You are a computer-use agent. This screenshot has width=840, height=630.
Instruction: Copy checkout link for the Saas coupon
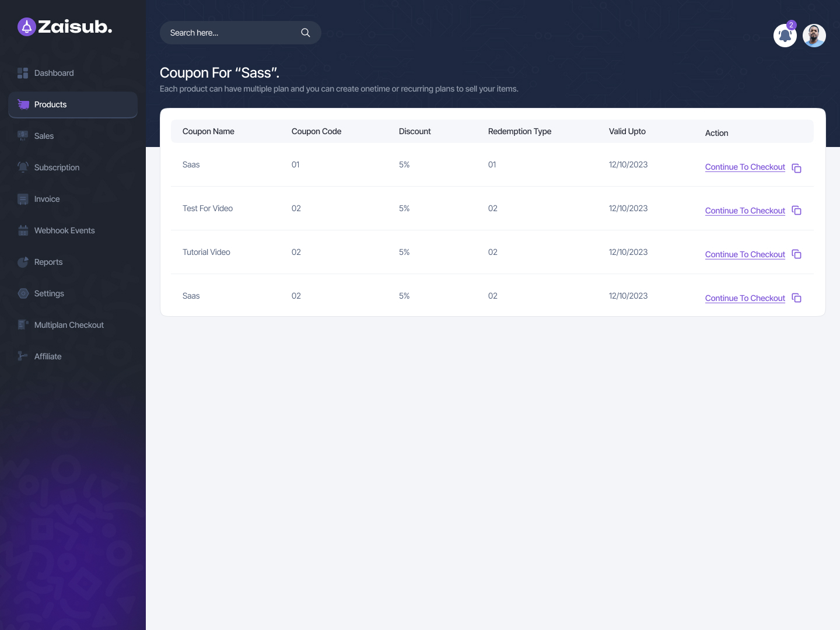point(797,168)
